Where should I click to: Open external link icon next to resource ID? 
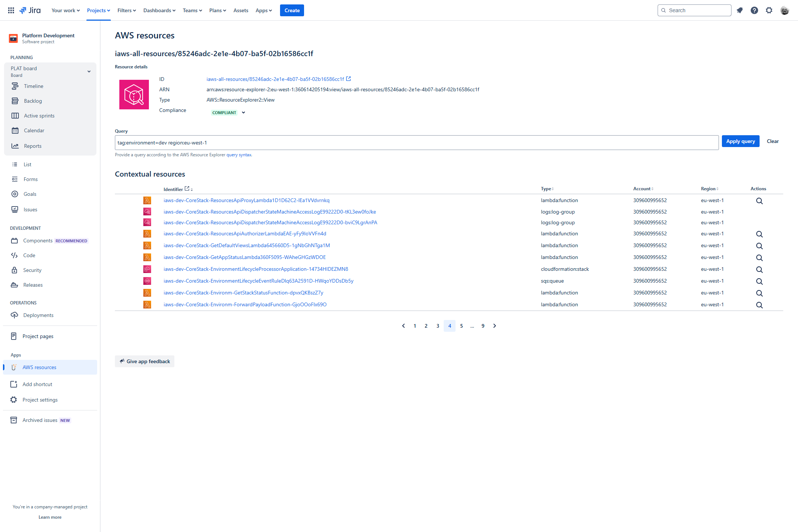[348, 79]
